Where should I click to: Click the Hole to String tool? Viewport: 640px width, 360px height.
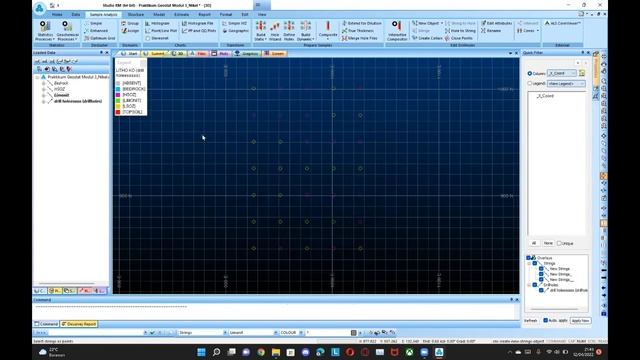460,31
